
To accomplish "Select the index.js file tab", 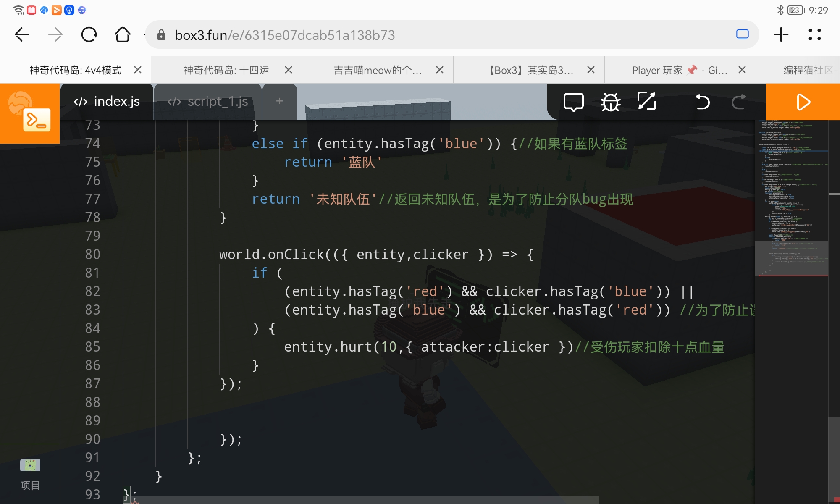I will 107,102.
